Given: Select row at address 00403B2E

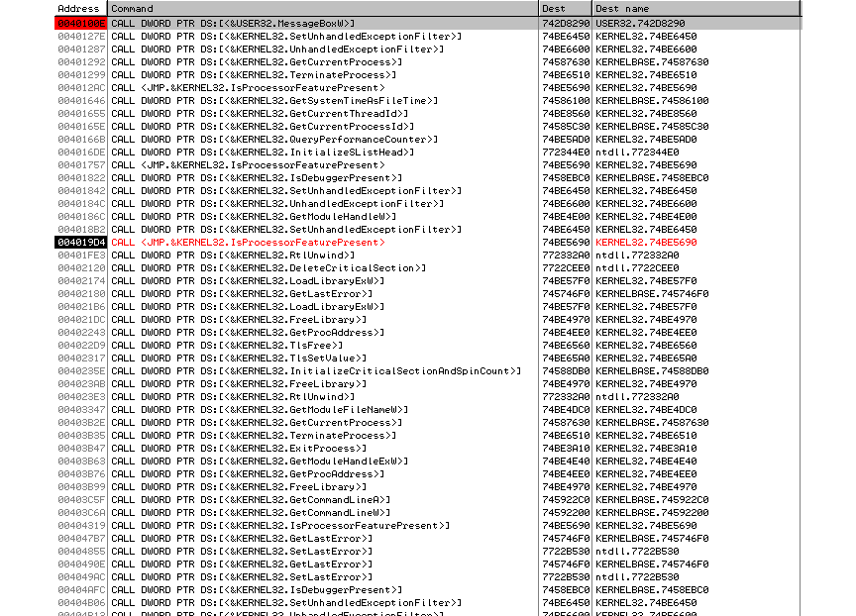Looking at the screenshot, I should tap(427, 423).
